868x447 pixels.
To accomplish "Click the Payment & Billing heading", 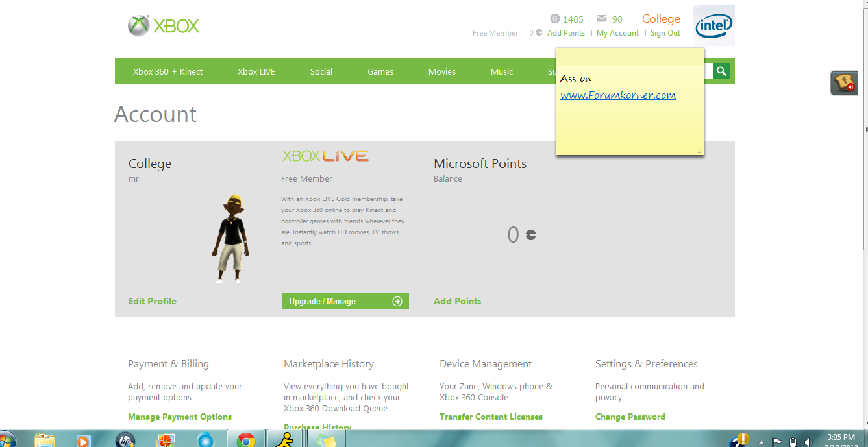I will point(168,364).
